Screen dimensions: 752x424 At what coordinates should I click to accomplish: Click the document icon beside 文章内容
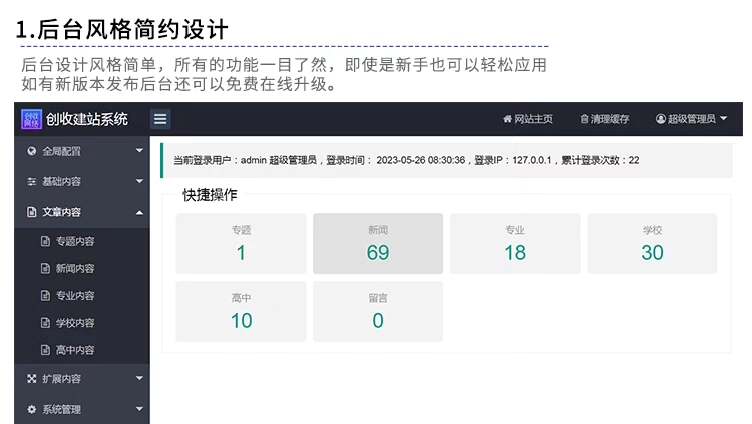(x=32, y=212)
